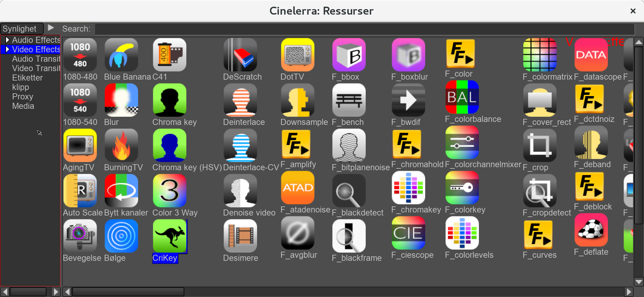The width and height of the screenshot is (644, 297).
Task: Click the Chroma key effect icon
Action: pyautogui.click(x=169, y=100)
